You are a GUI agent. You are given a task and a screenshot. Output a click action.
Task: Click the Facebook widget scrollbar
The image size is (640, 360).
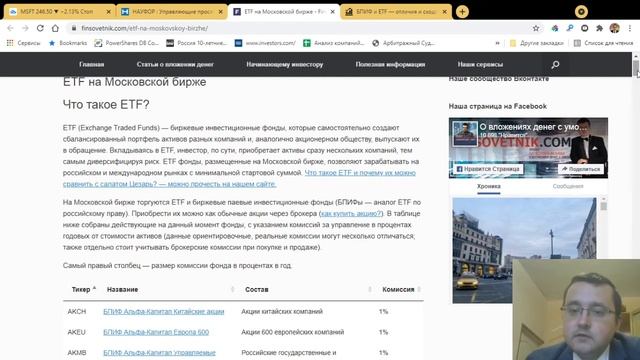604,207
